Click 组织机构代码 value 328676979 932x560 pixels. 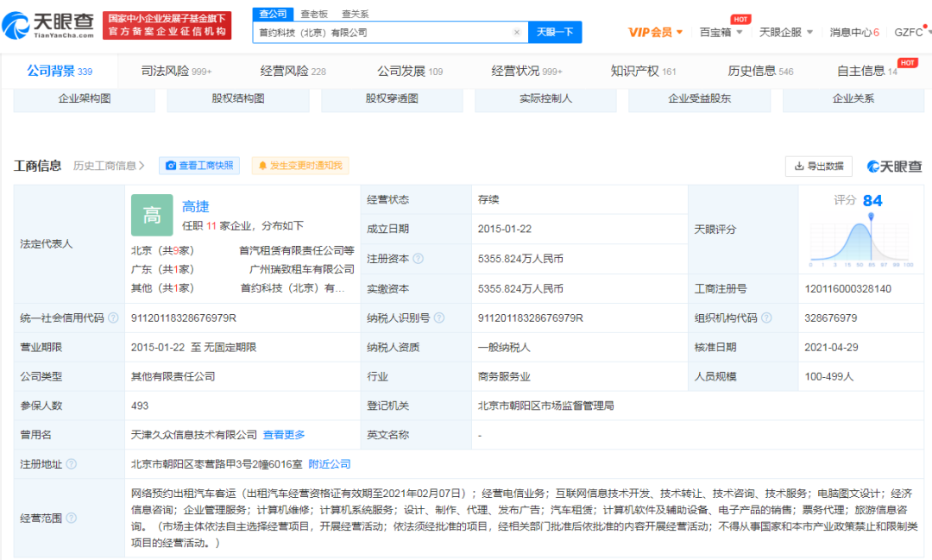tap(830, 318)
